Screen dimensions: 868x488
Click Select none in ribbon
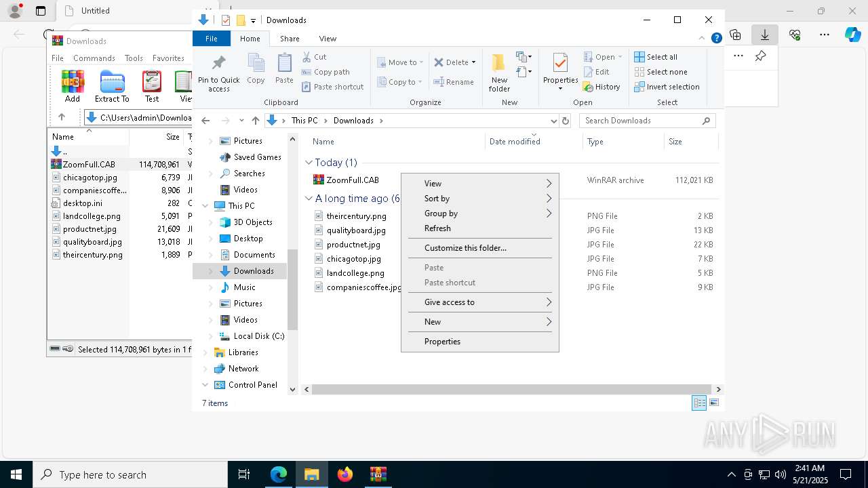pyautogui.click(x=660, y=72)
